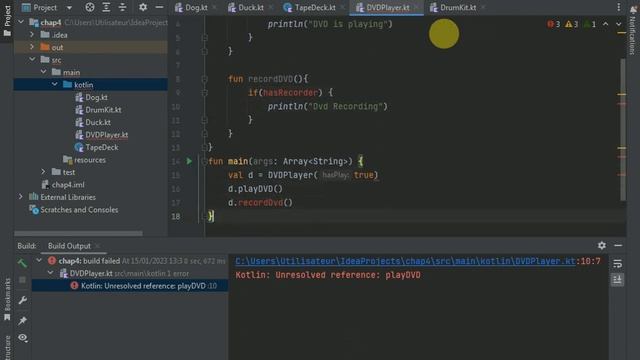Screen dimensions: 640x360
Task: Pin the build tab
Action: click(22, 320)
